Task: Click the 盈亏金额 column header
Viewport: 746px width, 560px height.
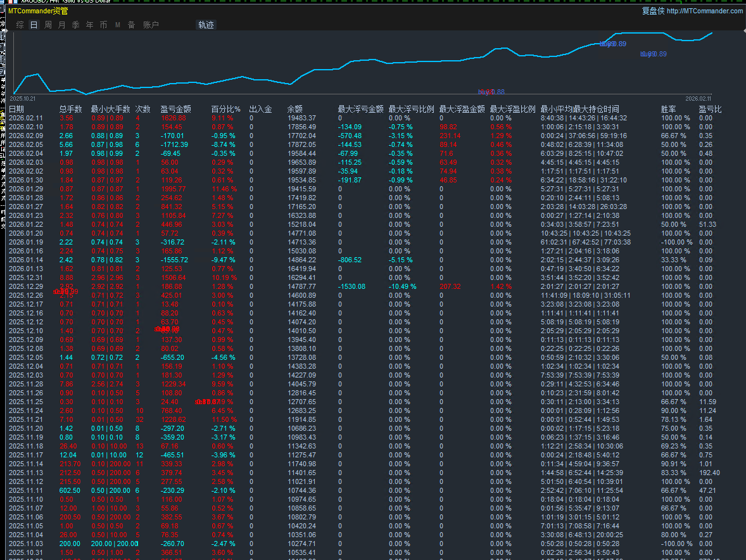Action: 175,109
